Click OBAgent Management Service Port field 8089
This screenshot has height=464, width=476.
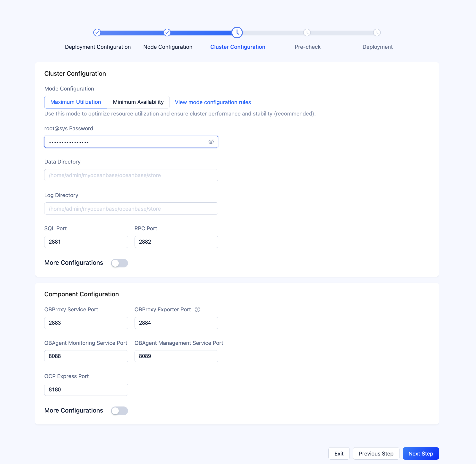tap(176, 356)
